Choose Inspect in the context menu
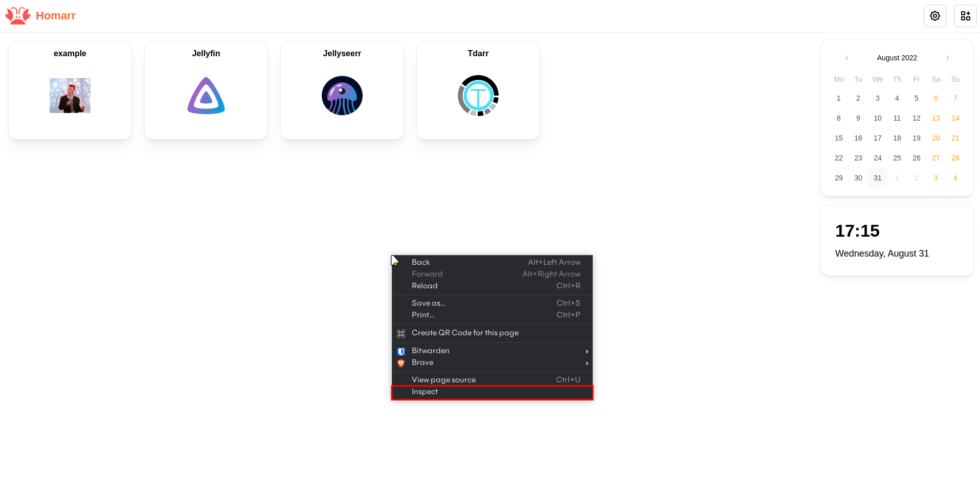Image resolution: width=980 pixels, height=484 pixels. tap(492, 392)
